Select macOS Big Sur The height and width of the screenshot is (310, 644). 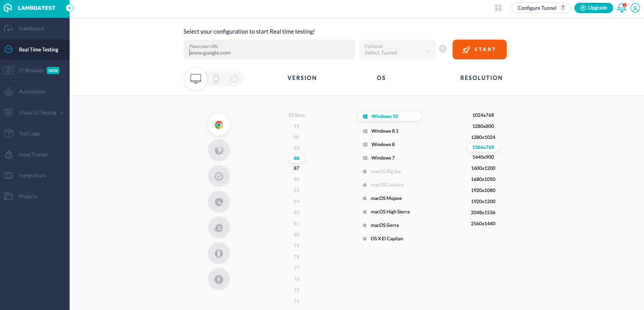(382, 171)
